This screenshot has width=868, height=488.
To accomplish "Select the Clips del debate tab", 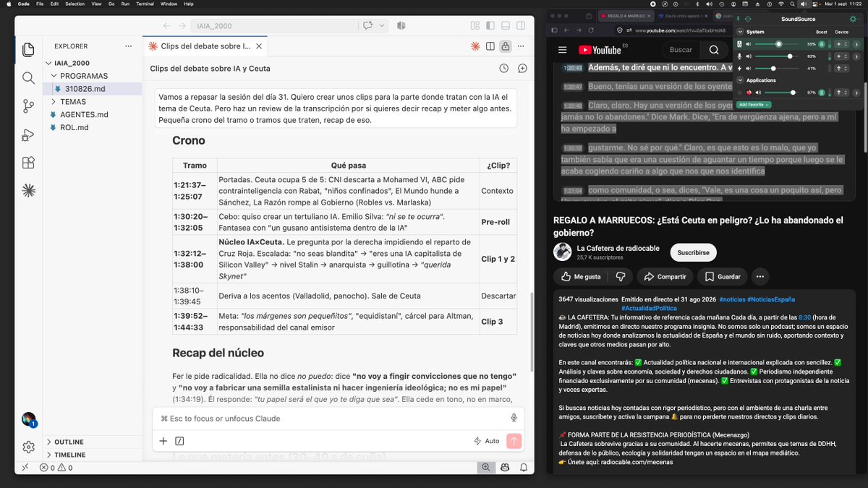I will (205, 46).
